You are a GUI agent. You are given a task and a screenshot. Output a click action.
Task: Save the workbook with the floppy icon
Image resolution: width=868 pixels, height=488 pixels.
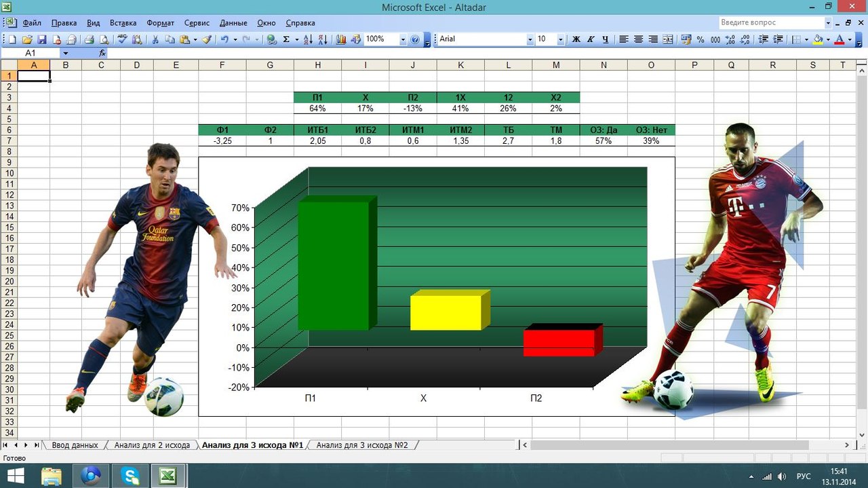(x=42, y=39)
